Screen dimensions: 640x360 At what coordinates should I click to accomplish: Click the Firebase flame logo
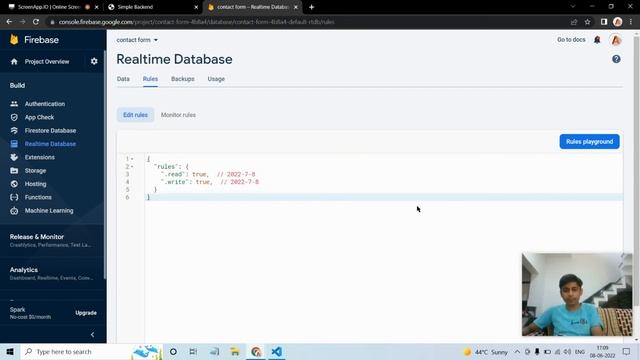(14, 40)
